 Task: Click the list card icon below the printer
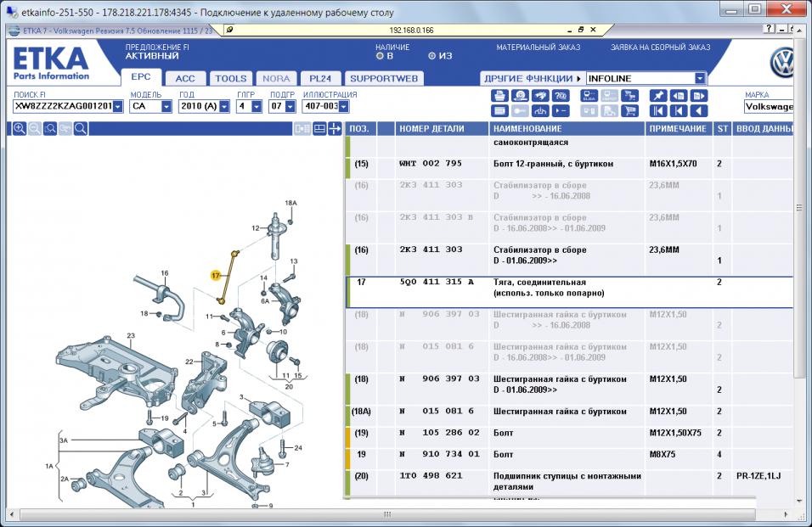pyautogui.click(x=499, y=110)
